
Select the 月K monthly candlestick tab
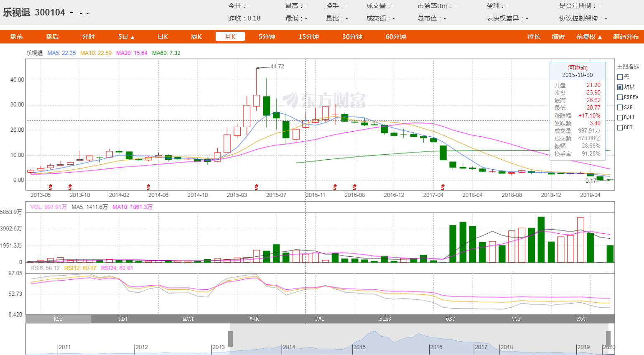pyautogui.click(x=230, y=37)
